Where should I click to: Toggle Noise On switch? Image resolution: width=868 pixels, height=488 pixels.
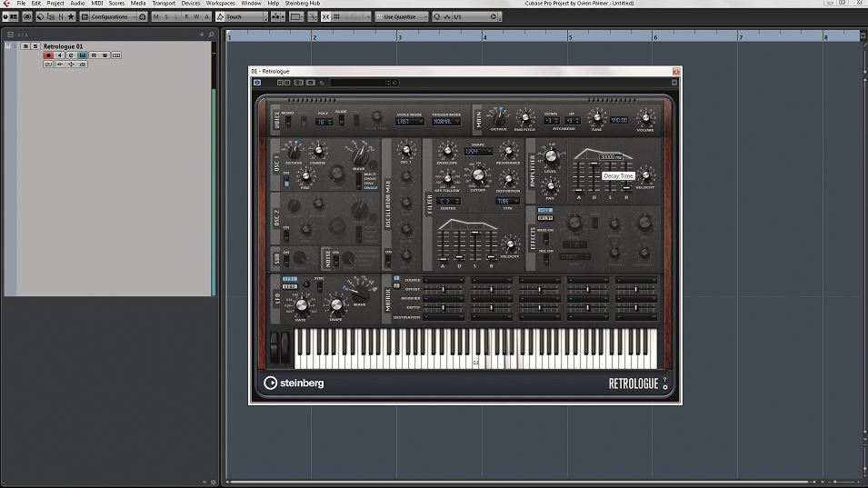[x=336, y=261]
